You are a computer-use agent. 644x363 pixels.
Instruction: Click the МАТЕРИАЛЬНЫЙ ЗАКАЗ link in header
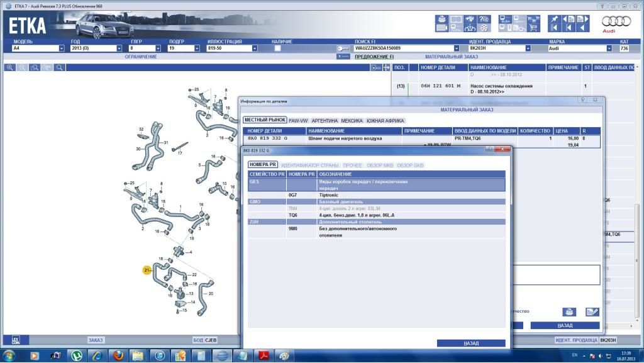pos(452,57)
